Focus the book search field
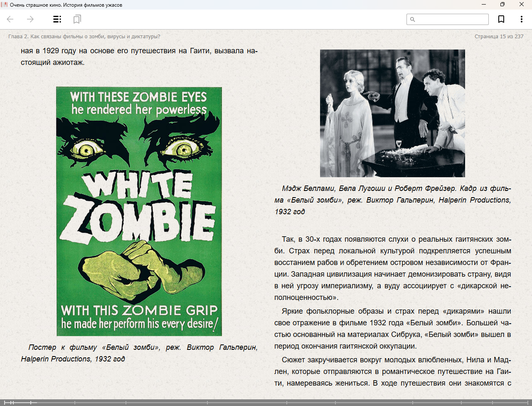The width and height of the screenshot is (532, 406). pos(451,20)
